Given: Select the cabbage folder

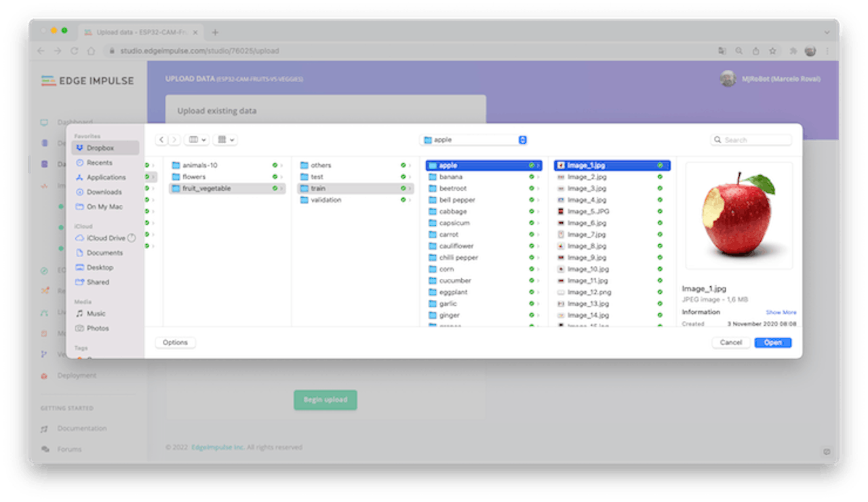Looking at the screenshot, I should click(x=484, y=212).
